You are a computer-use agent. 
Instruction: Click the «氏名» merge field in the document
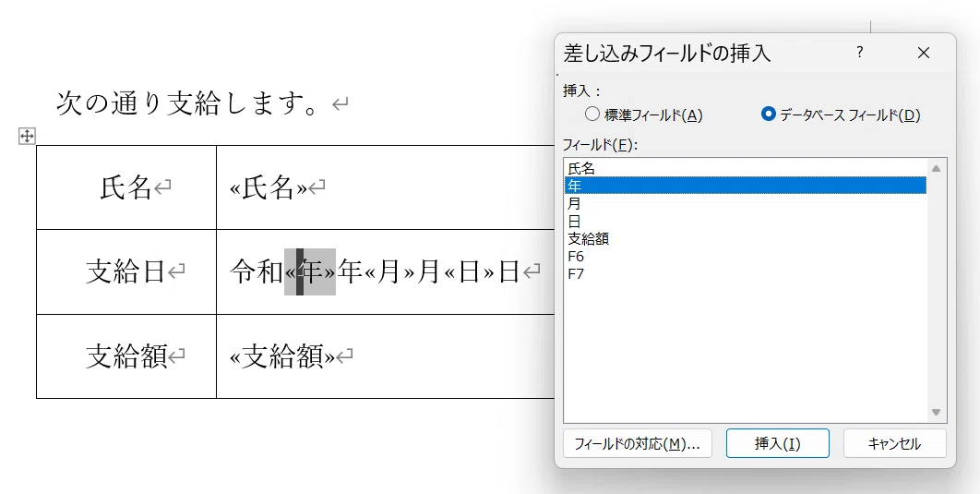[x=269, y=187]
